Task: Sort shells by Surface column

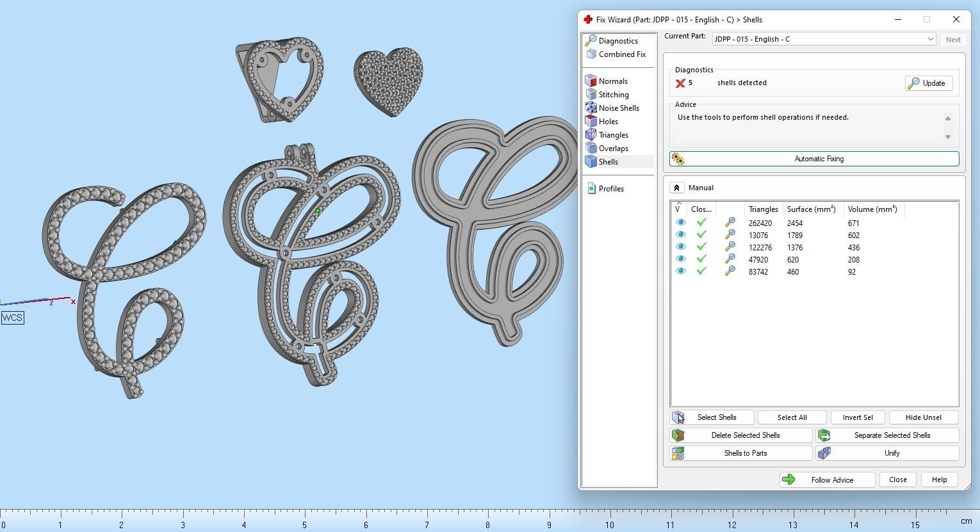Action: click(812, 209)
